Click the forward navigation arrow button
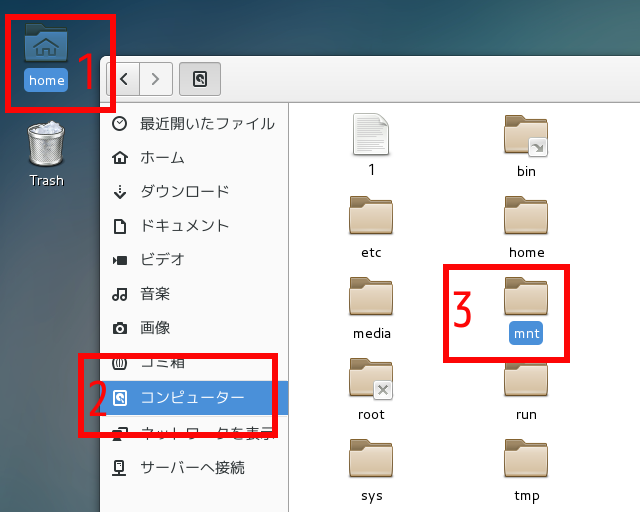 click(x=156, y=78)
